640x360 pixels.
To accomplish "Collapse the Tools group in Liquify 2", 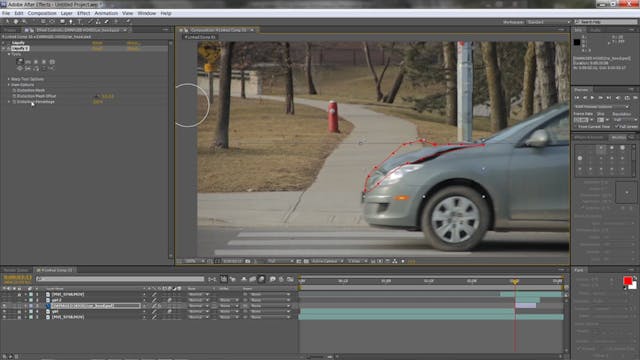I will [x=9, y=54].
